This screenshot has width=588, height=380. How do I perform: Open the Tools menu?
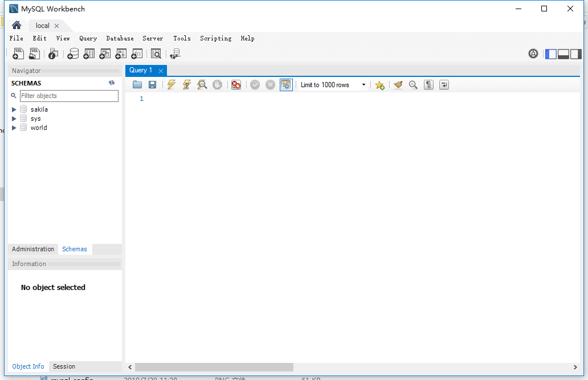(x=182, y=38)
